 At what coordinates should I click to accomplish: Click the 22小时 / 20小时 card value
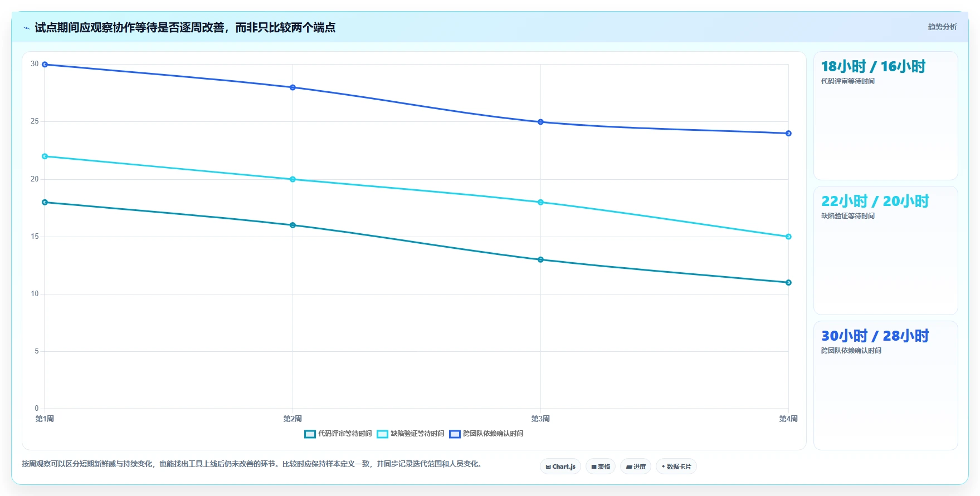point(875,202)
